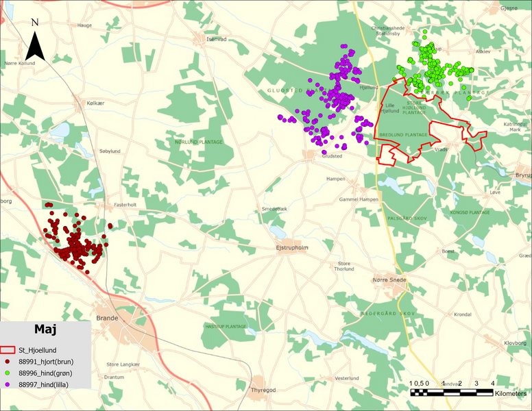Image resolution: width=532 pixels, height=411 pixels.
Task: Click the purple 88997_hind legend dot
Action: point(8,383)
